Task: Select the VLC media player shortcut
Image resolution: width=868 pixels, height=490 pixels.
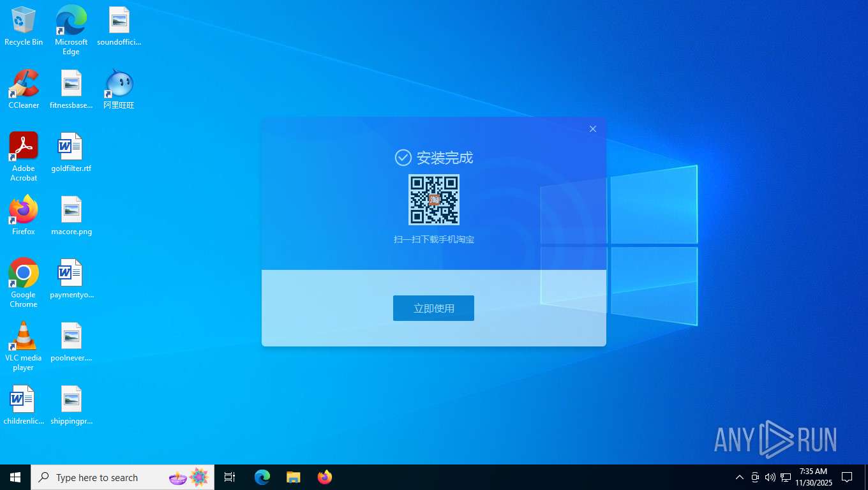Action: tap(24, 346)
